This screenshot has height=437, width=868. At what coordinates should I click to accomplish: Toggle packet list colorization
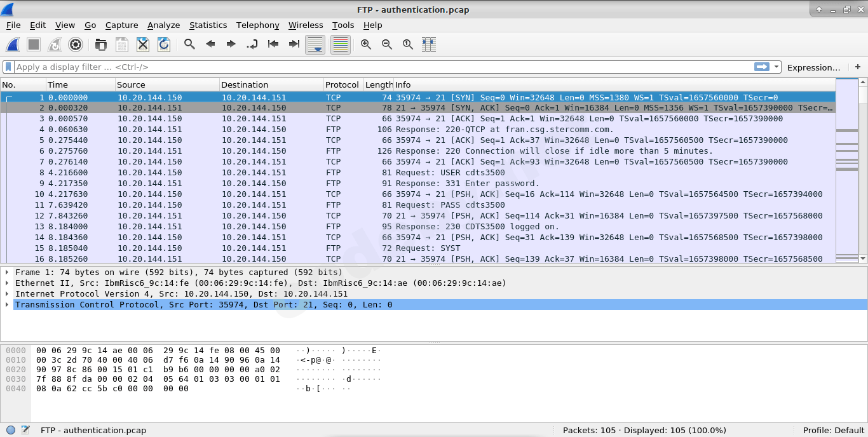[x=340, y=44]
